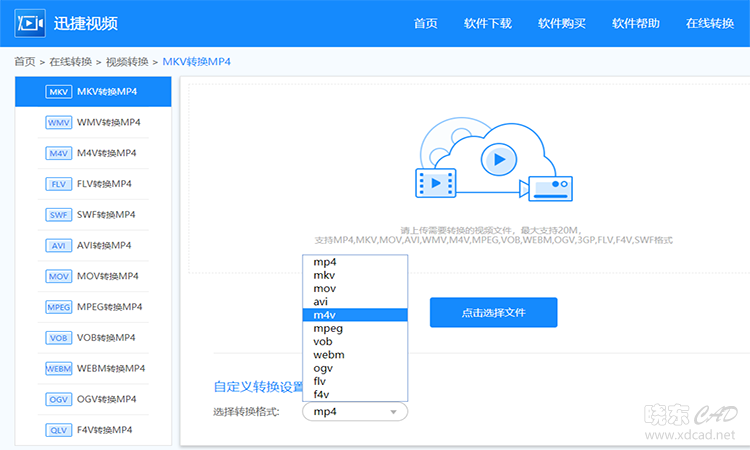
Task: Click the MKV format badge icon
Action: click(x=58, y=92)
